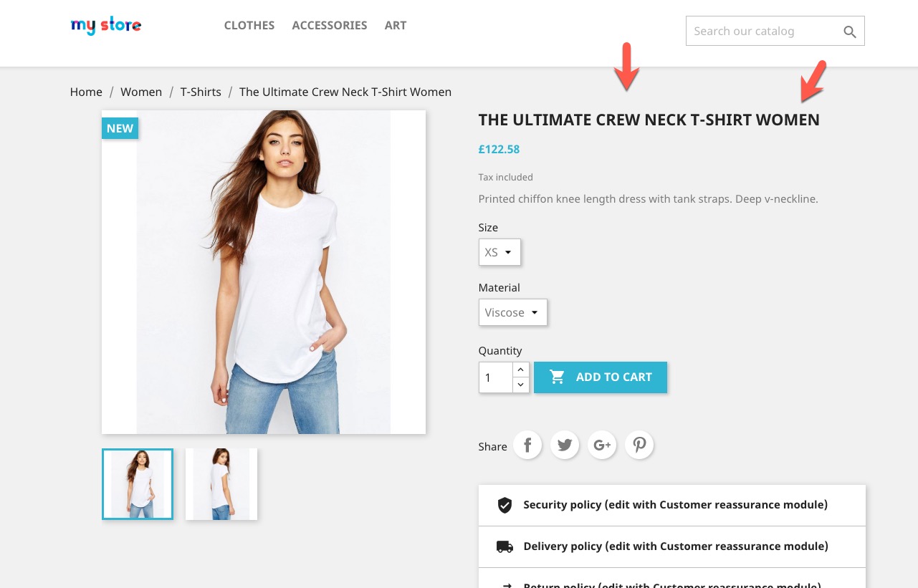Open the Size dropdown showing XS
The width and height of the screenshot is (918, 588).
499,252
